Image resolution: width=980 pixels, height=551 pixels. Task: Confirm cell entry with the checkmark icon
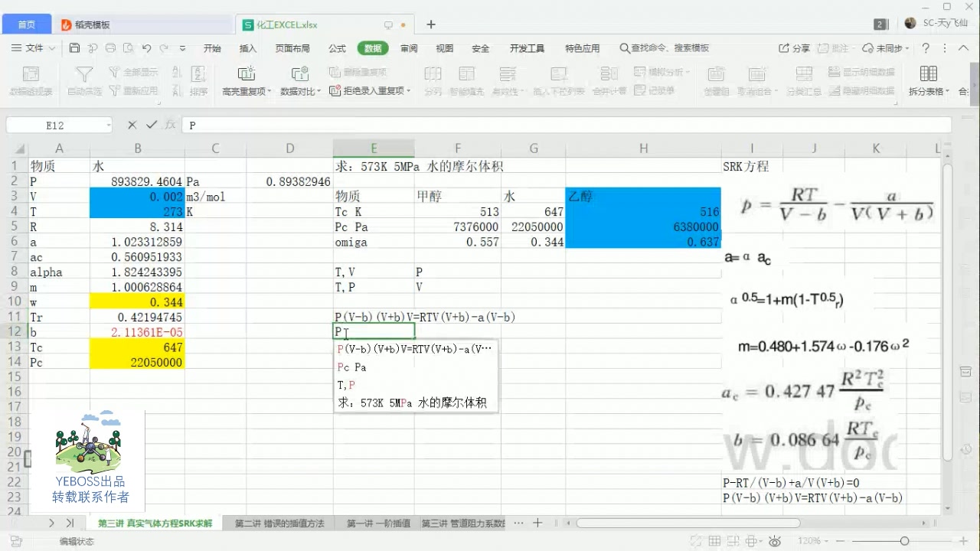coord(151,125)
